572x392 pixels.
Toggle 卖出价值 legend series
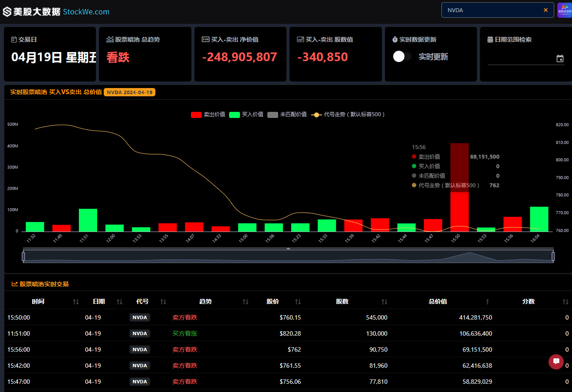pyautogui.click(x=208, y=114)
